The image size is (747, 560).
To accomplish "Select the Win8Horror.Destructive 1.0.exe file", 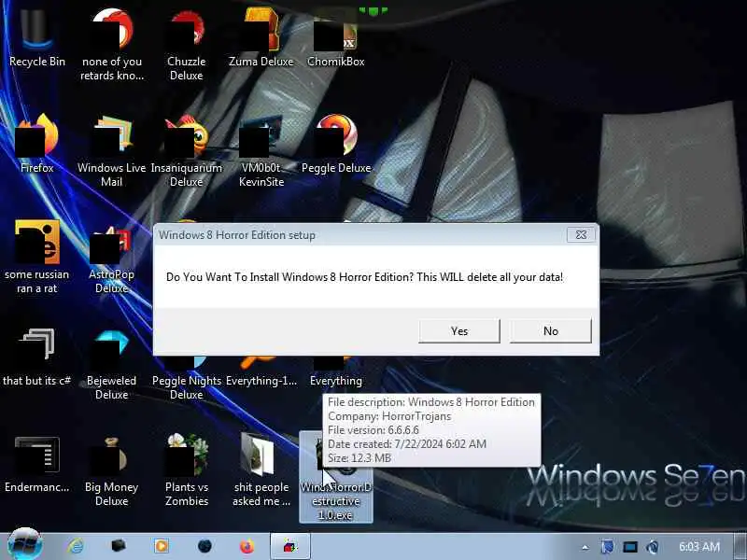I will point(336,476).
